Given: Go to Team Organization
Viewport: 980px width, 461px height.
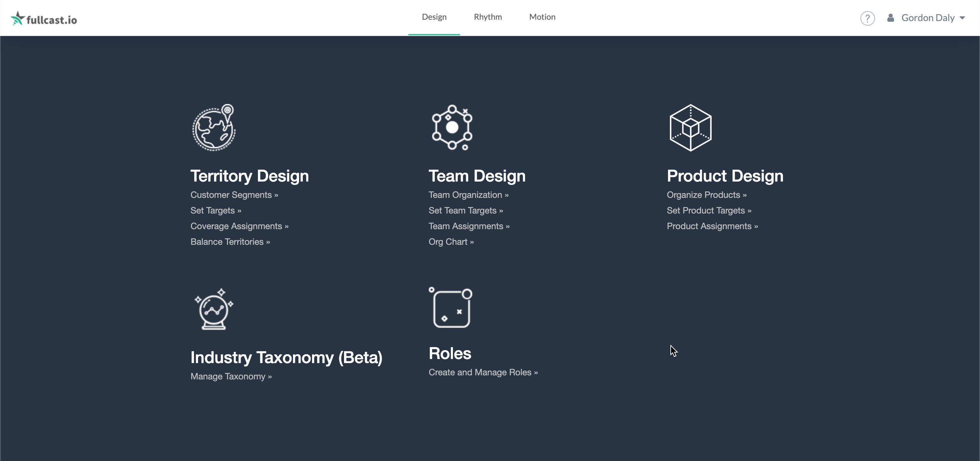Looking at the screenshot, I should [468, 195].
